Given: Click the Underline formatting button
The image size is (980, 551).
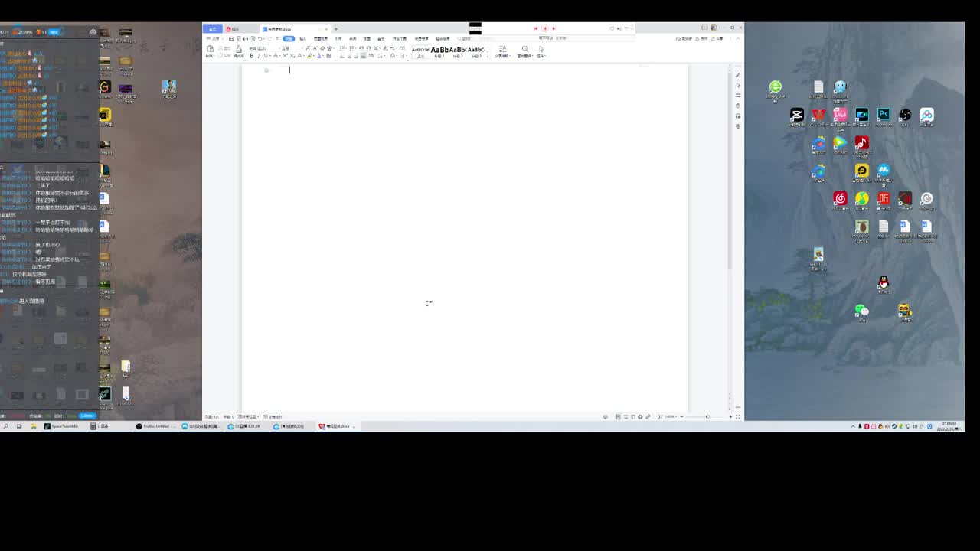Looking at the screenshot, I should [266, 56].
